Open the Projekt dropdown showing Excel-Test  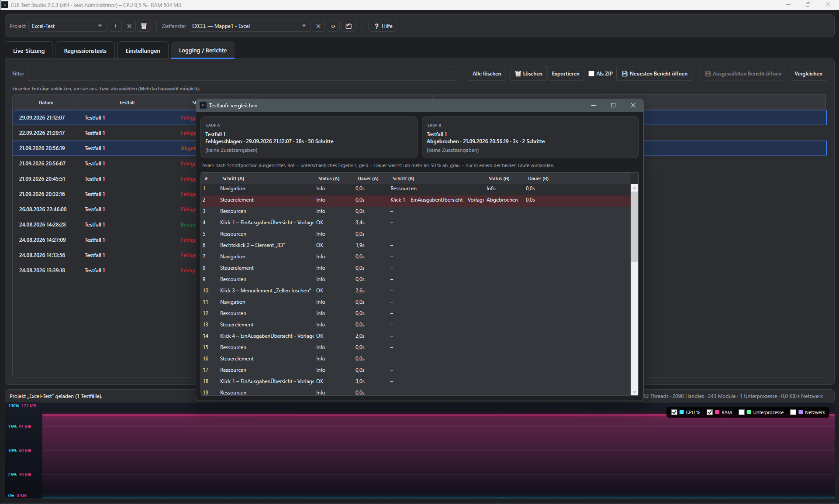pyautogui.click(x=68, y=26)
